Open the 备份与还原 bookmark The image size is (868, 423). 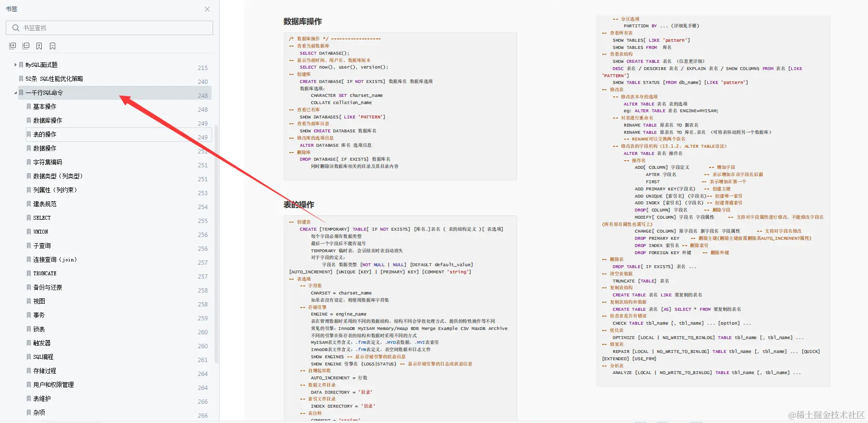click(48, 287)
